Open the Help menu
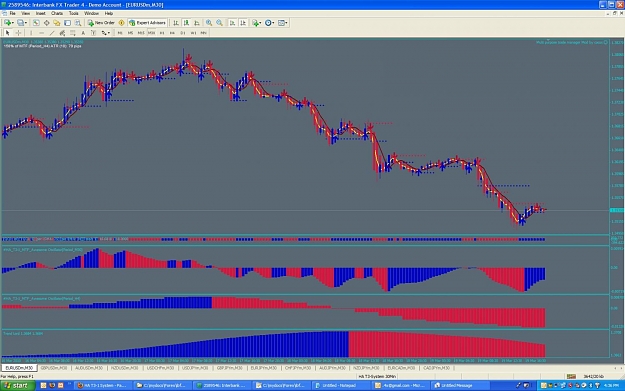 tap(108, 13)
